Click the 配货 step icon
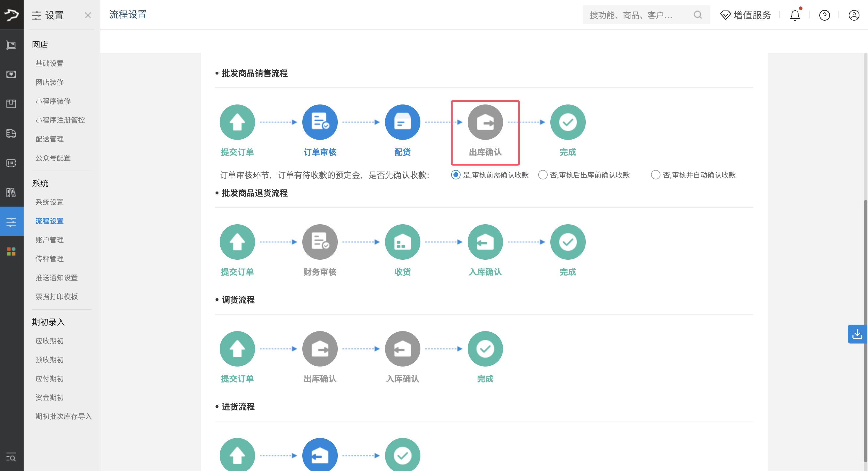 (402, 122)
